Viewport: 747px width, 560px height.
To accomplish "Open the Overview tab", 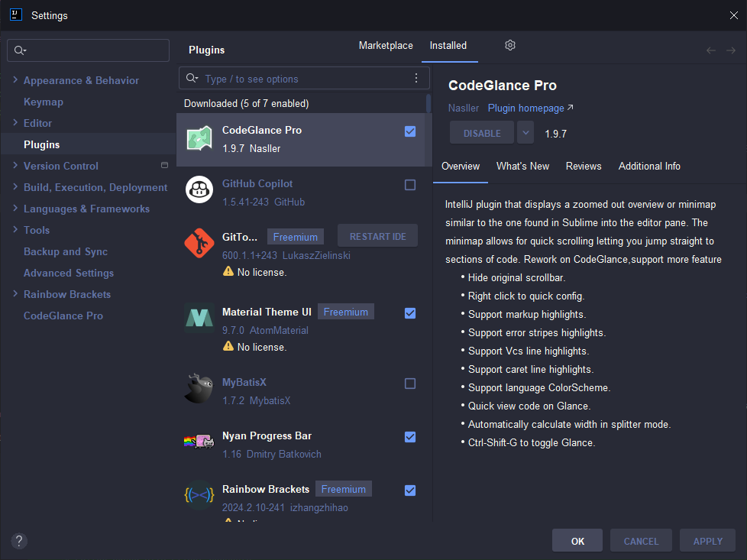I will pos(461,166).
